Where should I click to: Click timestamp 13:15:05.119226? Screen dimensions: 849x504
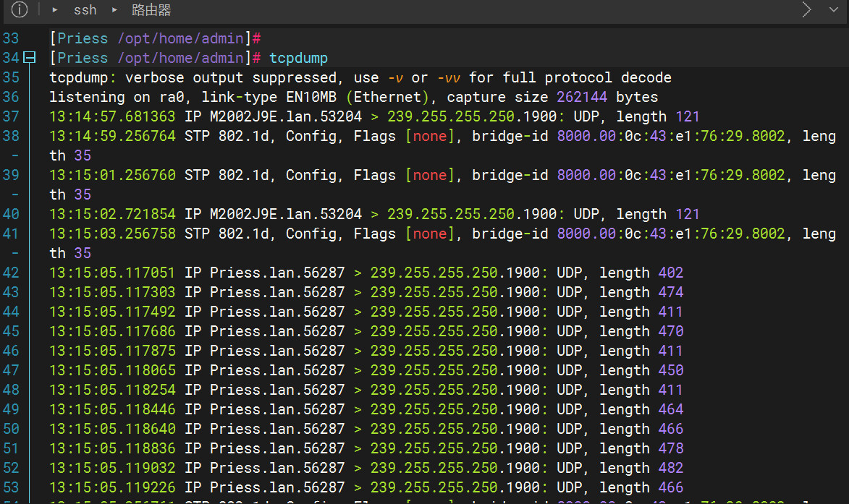tap(112, 487)
